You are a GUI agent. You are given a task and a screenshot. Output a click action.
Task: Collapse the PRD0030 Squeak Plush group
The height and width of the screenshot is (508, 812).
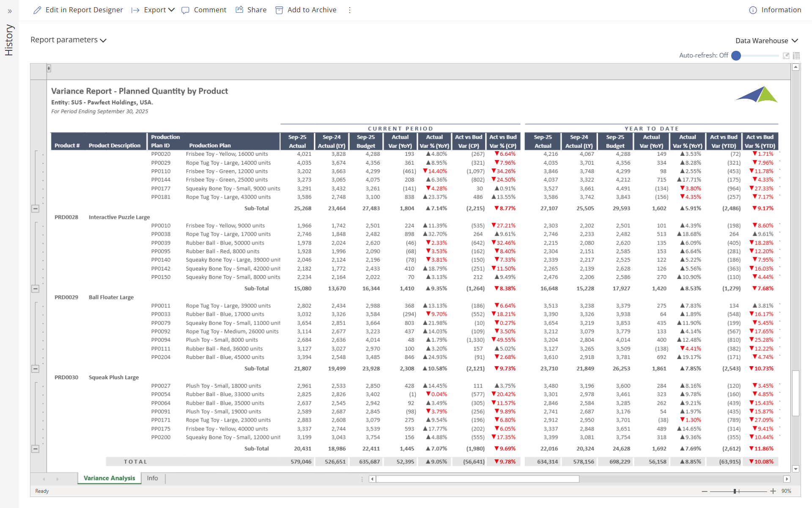(36, 449)
